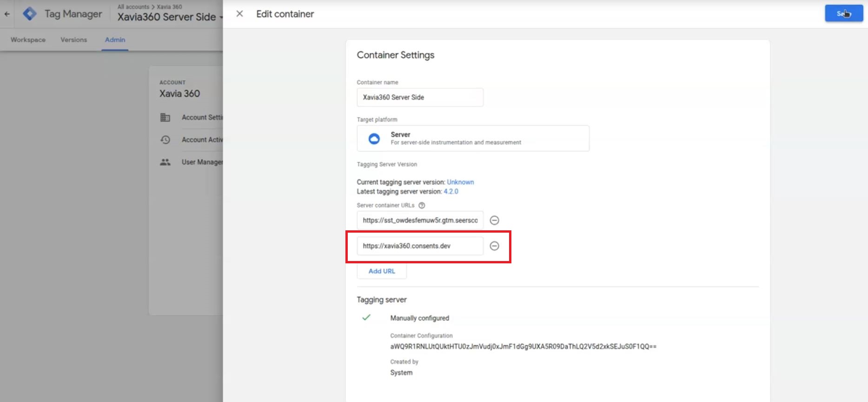
Task: Click the xavia360.consents.dev URL field
Action: coord(420,246)
